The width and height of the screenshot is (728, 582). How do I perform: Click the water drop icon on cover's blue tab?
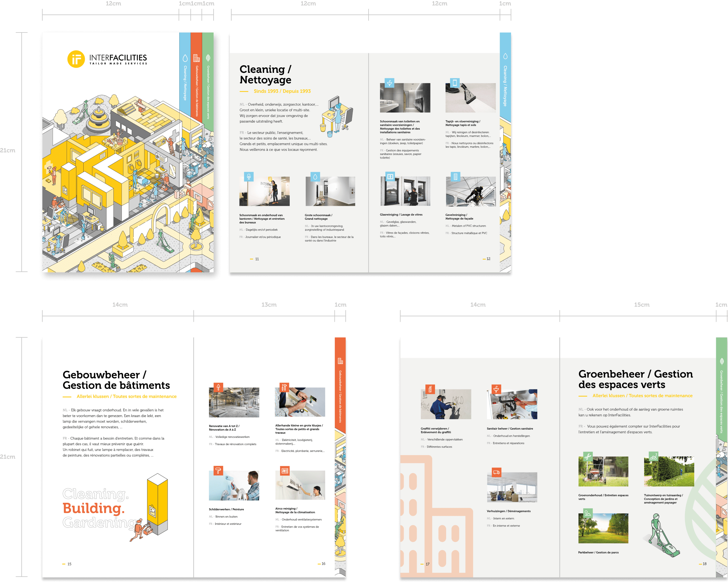pyautogui.click(x=185, y=58)
